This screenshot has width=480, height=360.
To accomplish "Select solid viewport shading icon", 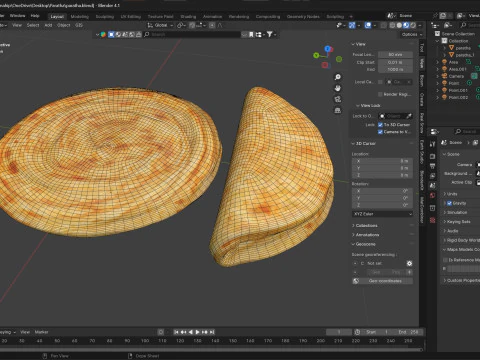I will coord(399,25).
